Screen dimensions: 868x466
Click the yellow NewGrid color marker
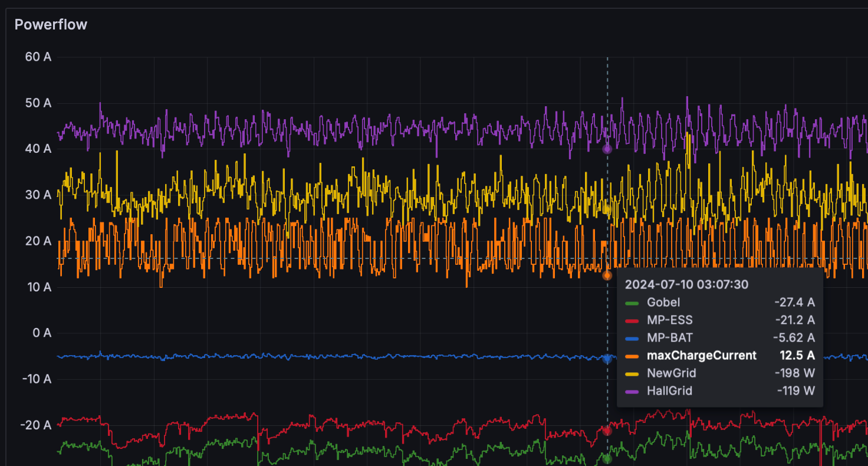coord(632,374)
